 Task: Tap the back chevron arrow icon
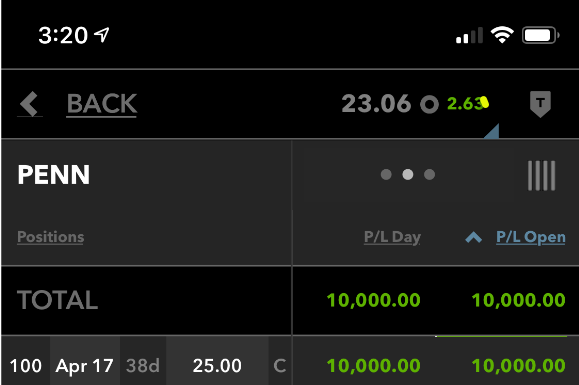(29, 104)
